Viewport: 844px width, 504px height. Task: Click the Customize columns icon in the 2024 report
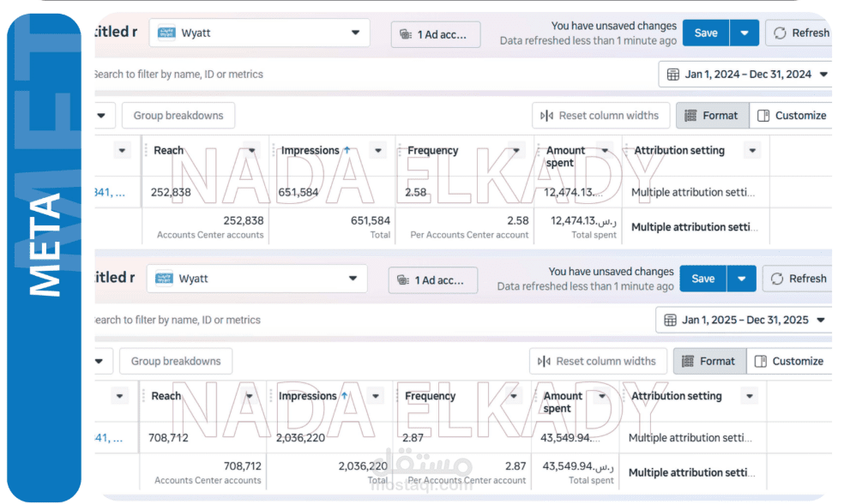[763, 116]
